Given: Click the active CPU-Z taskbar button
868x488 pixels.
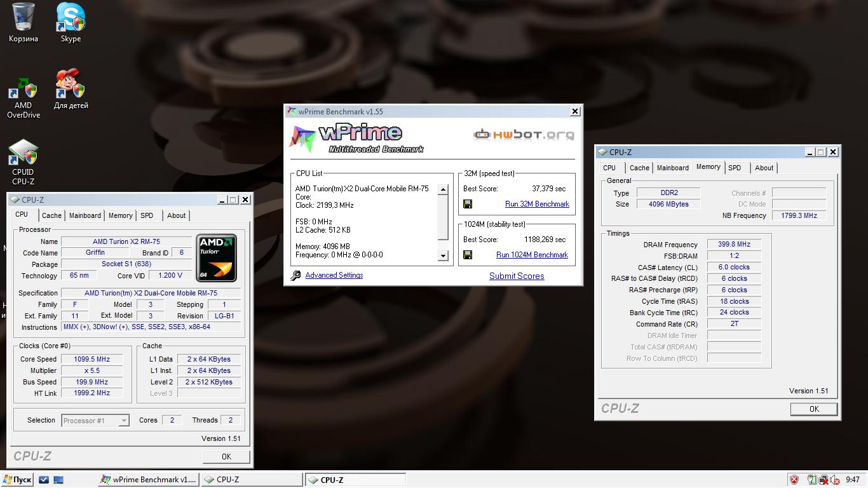Looking at the screenshot, I should coord(355,480).
